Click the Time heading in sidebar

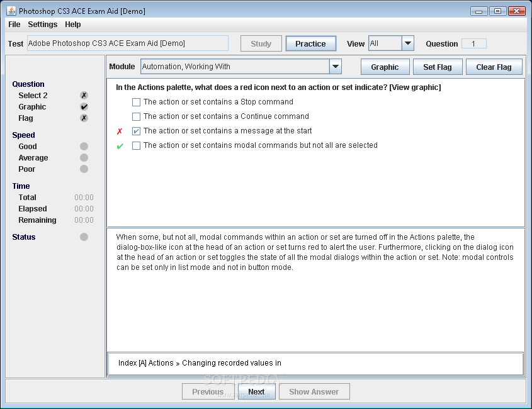click(21, 186)
